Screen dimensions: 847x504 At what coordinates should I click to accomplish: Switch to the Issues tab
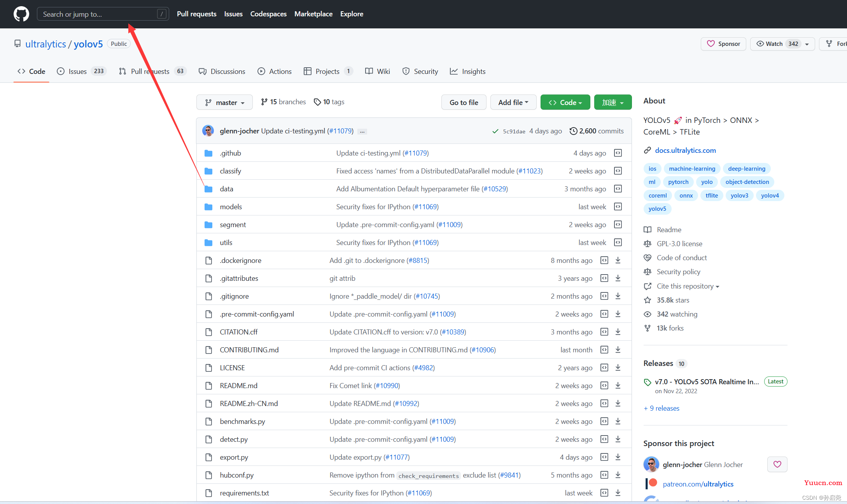(x=81, y=71)
